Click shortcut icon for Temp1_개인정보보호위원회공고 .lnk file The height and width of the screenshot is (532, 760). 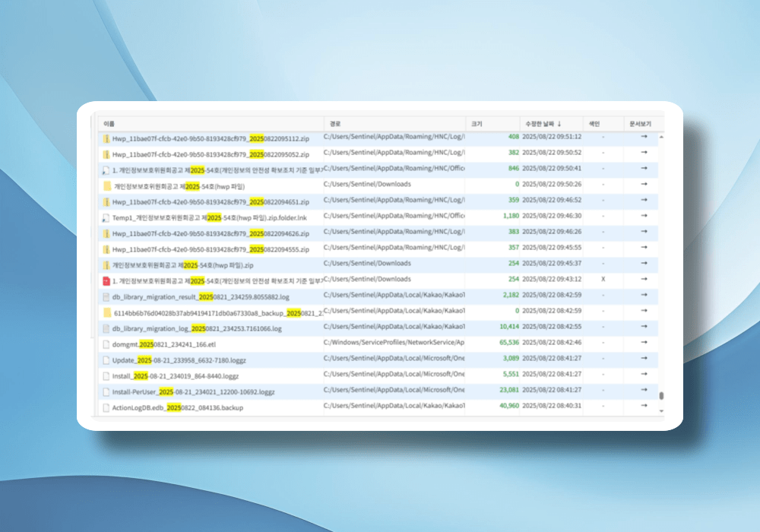point(106,217)
